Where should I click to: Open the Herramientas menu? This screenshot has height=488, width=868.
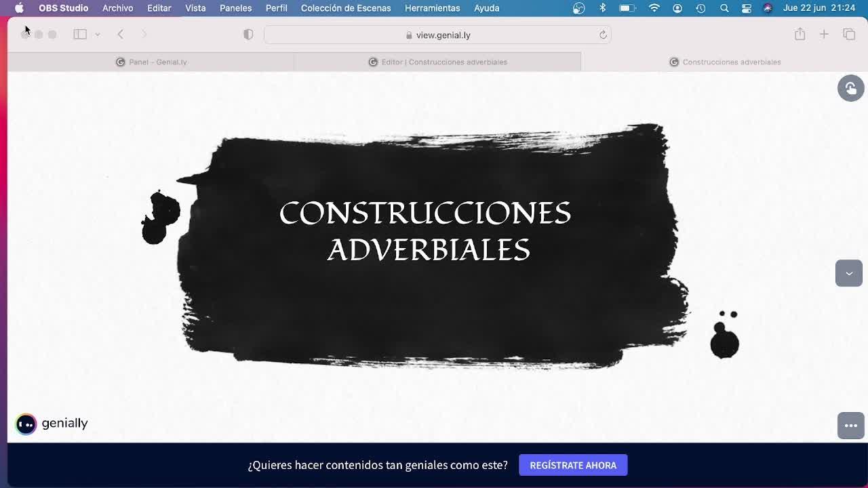[x=432, y=8]
